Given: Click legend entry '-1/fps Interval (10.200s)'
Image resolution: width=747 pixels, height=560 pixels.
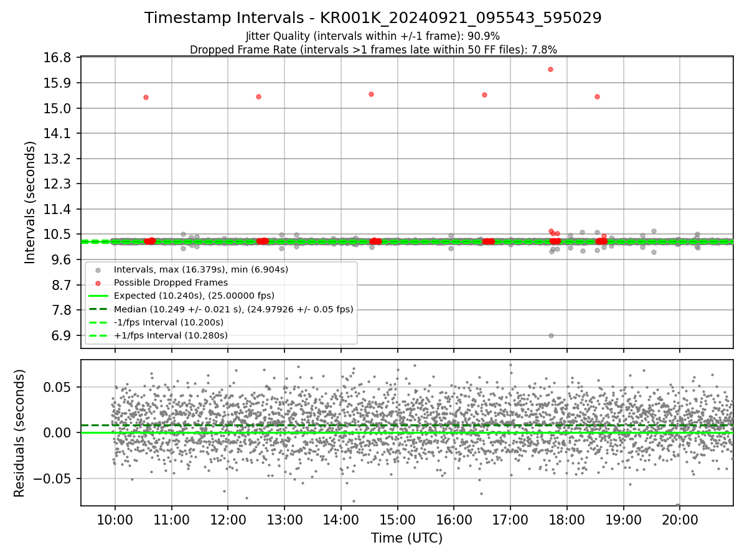Looking at the screenshot, I should click(x=168, y=322).
